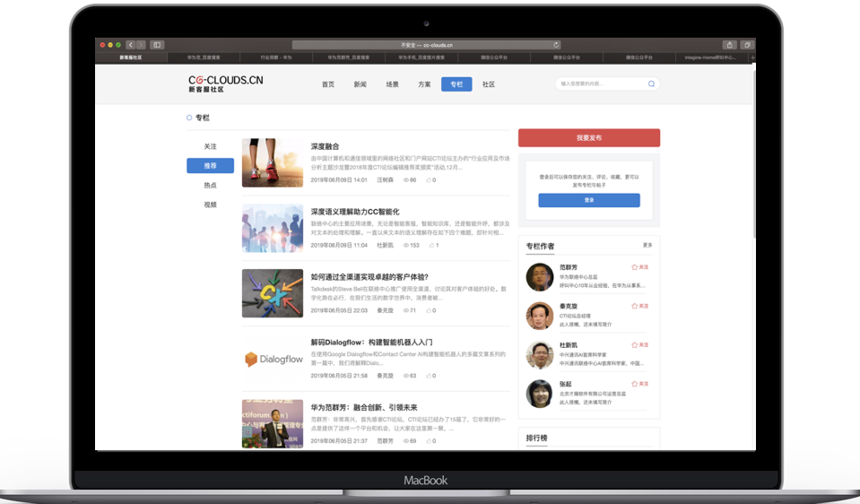Screen dimensions: 860x504
Task: Open article 解码Dialogflow：构建智能机器人入门
Action: pyautogui.click(x=371, y=342)
